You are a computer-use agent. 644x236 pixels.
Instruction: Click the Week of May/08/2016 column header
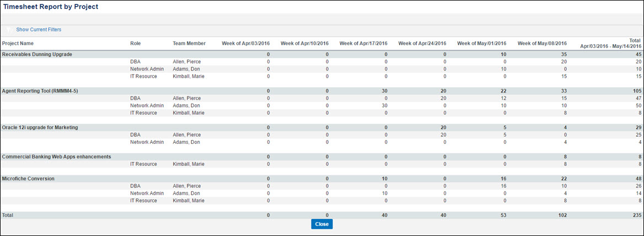pos(542,44)
